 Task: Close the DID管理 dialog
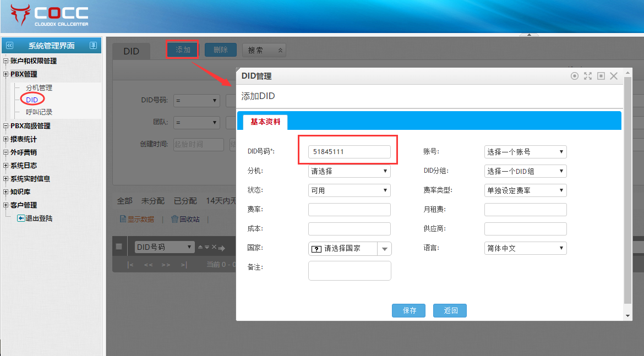614,76
